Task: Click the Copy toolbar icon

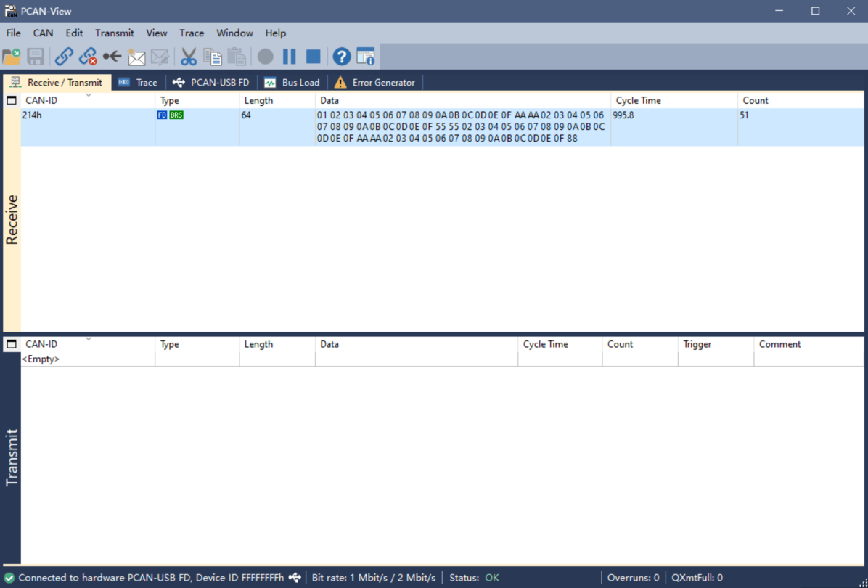Action: (213, 57)
